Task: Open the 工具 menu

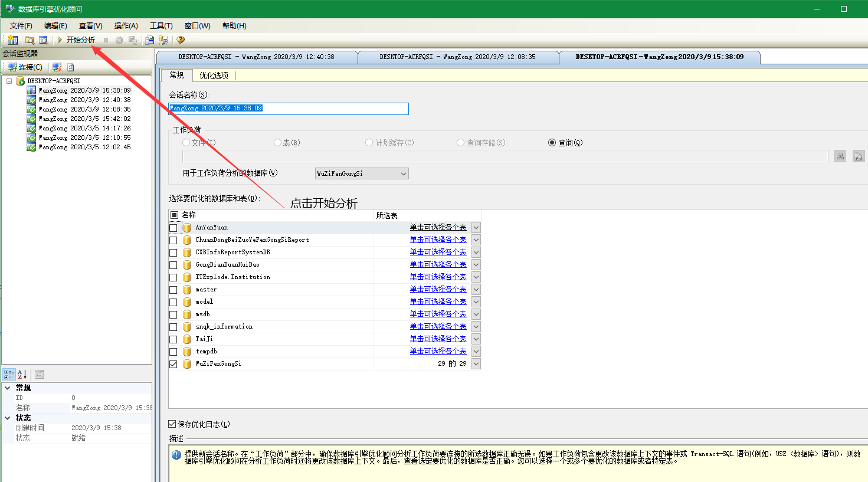Action: (161, 25)
